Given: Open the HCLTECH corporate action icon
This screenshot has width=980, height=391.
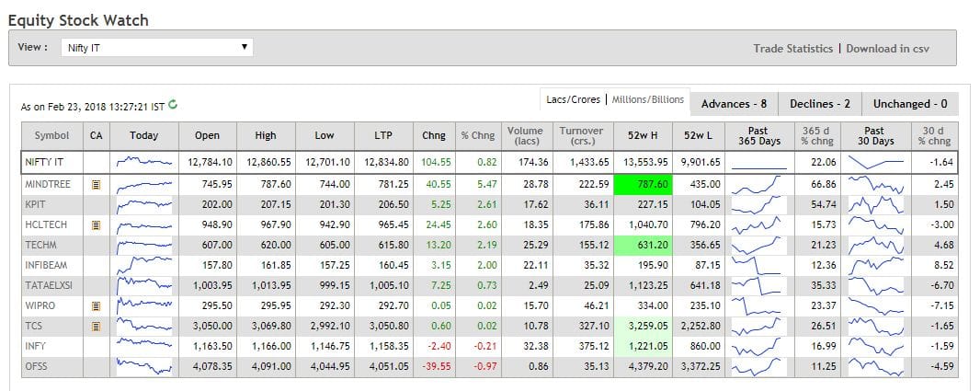Looking at the screenshot, I should (96, 224).
